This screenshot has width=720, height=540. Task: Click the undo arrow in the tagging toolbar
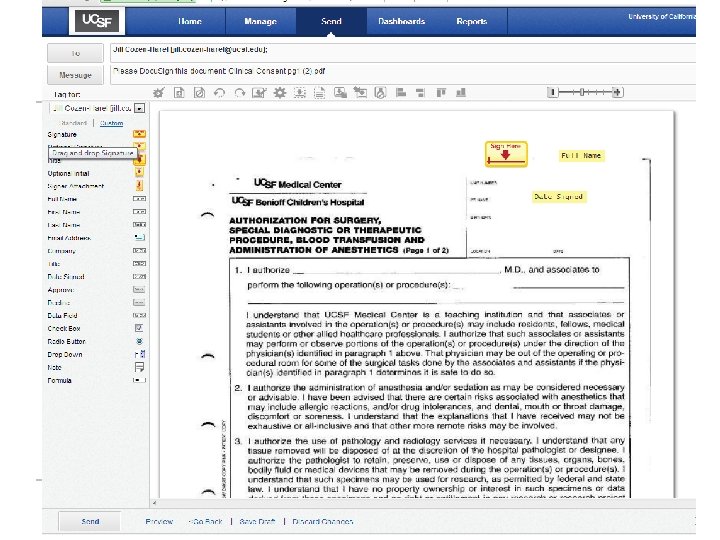tap(219, 93)
